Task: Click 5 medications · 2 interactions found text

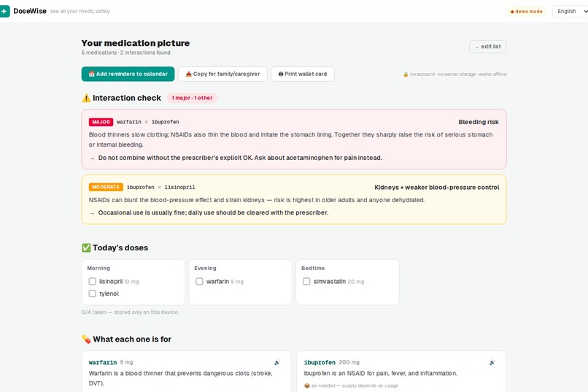Action: click(x=125, y=53)
